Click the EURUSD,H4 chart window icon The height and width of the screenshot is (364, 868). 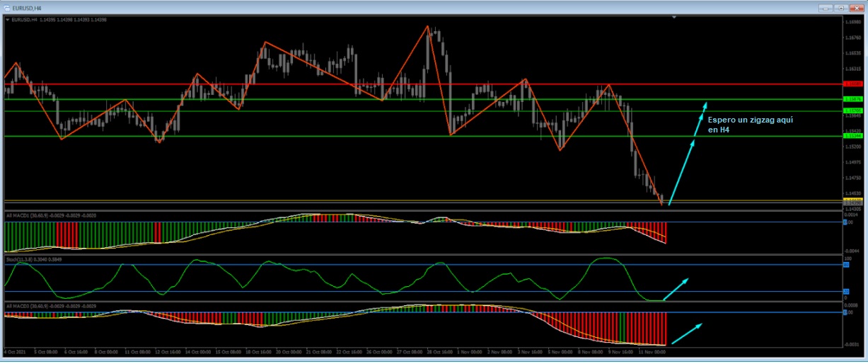coord(6,8)
